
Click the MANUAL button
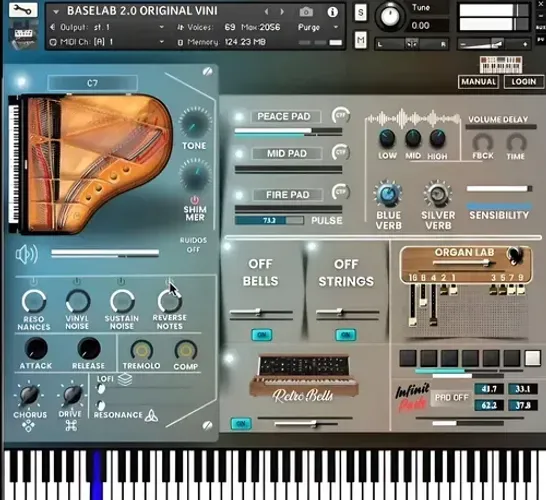point(478,82)
